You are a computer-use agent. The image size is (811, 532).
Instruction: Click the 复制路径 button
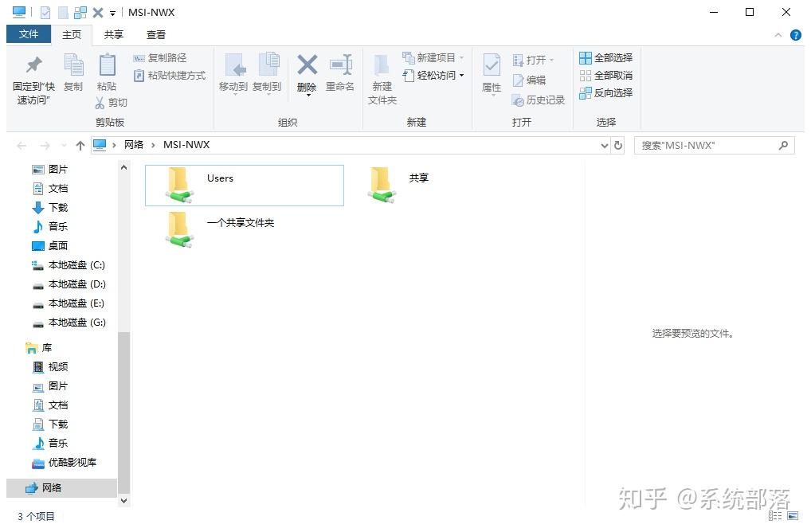point(159,58)
